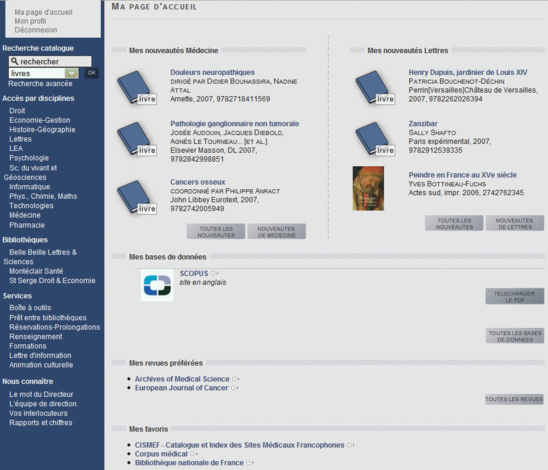Submit search with the OK button

tap(92, 73)
